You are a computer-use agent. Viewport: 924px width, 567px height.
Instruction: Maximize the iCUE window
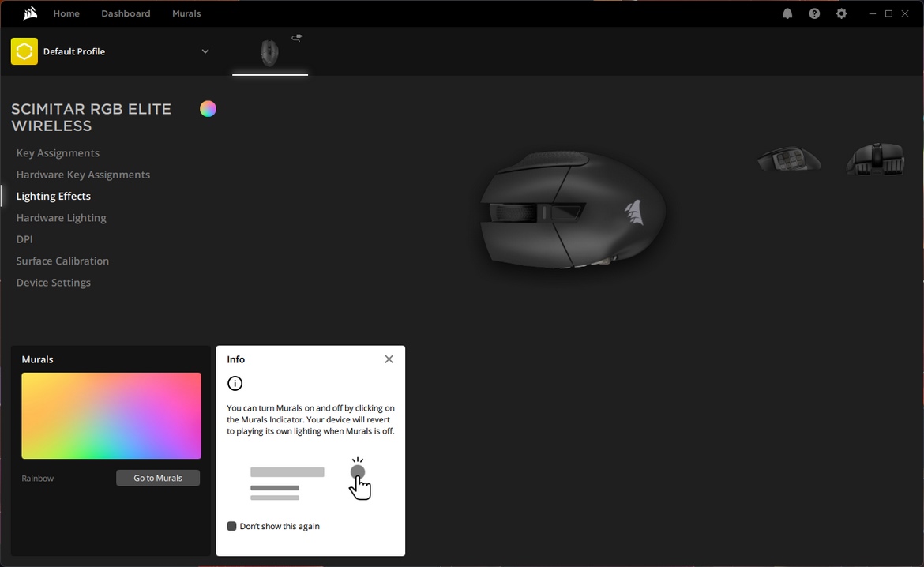click(888, 13)
